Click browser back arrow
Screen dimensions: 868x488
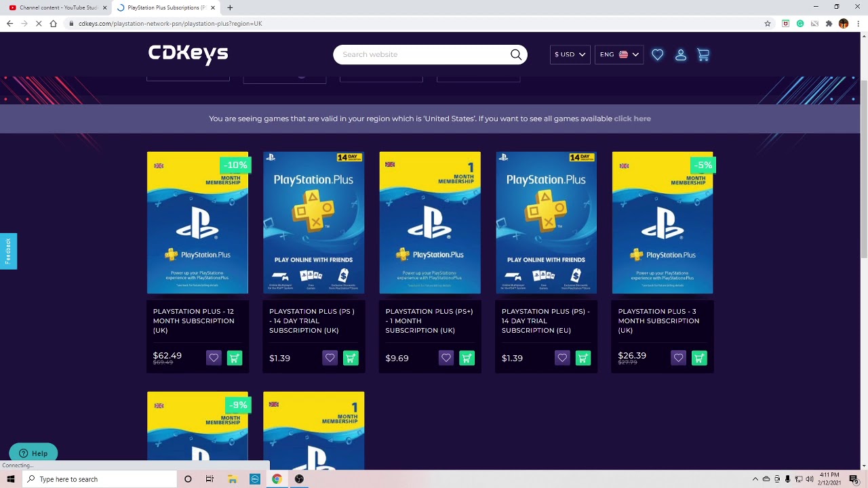click(x=9, y=23)
